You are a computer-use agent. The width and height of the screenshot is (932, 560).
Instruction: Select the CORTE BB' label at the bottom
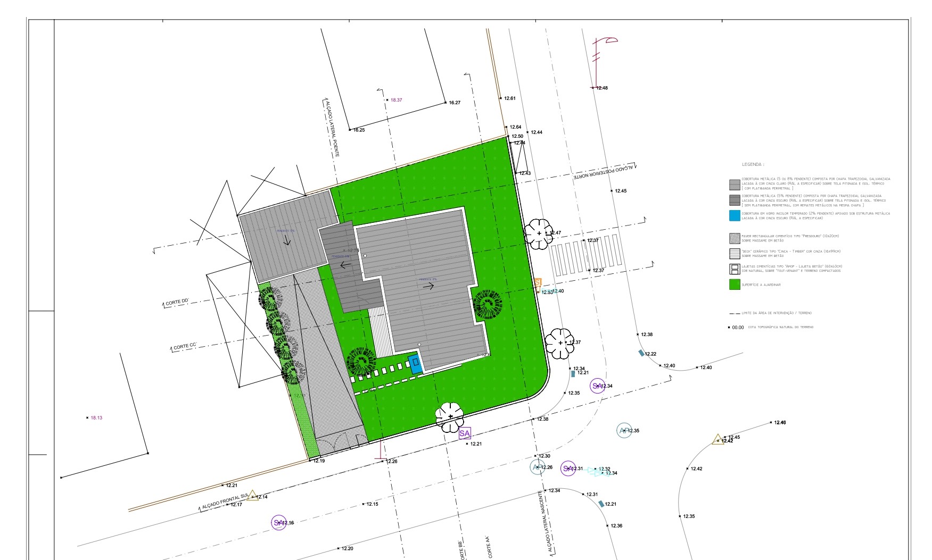(461, 549)
